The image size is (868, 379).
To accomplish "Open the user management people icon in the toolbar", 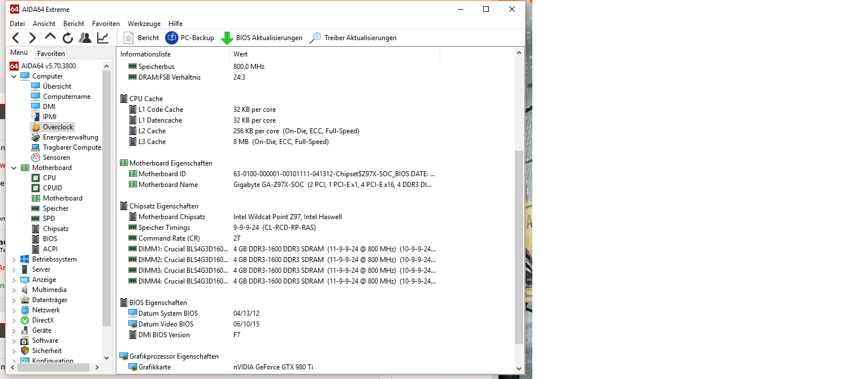I will [x=85, y=38].
